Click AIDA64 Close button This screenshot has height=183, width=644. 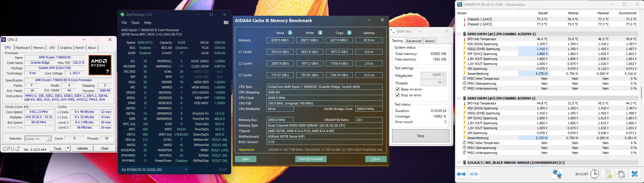click(376, 159)
